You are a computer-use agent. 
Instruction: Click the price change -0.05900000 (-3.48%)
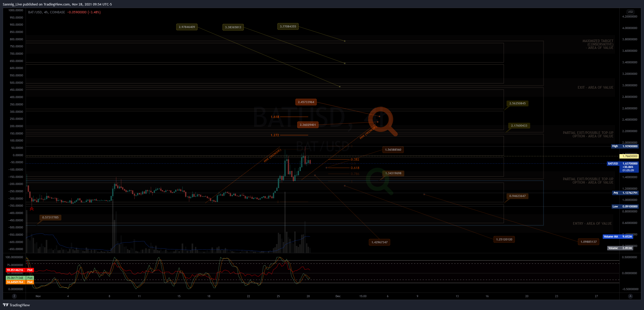click(x=84, y=12)
